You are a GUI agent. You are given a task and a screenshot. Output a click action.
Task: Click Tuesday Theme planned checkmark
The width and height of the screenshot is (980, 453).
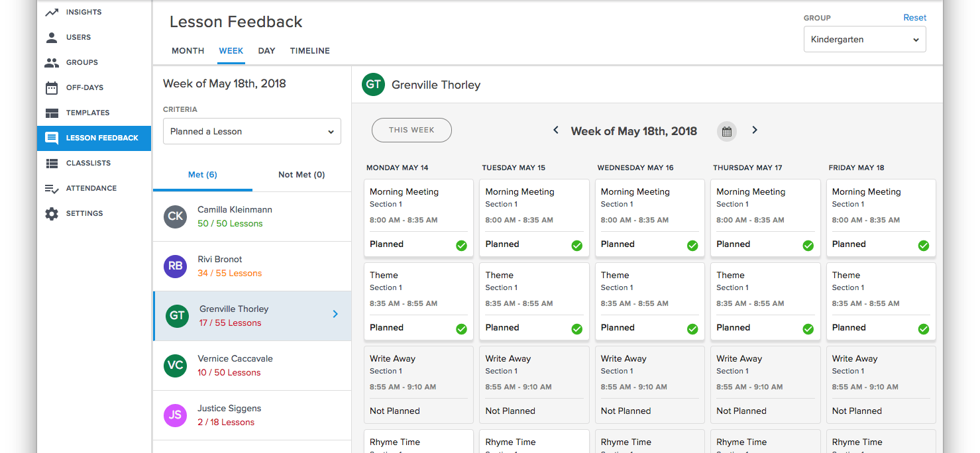click(x=577, y=329)
